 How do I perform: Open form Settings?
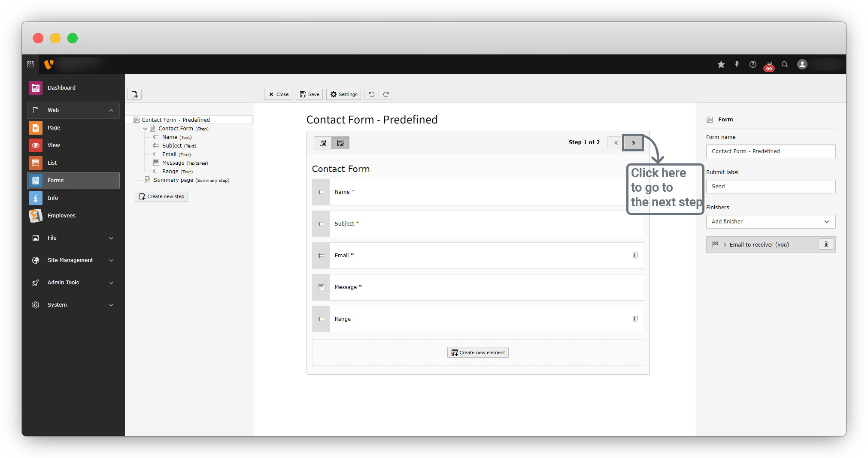(343, 94)
